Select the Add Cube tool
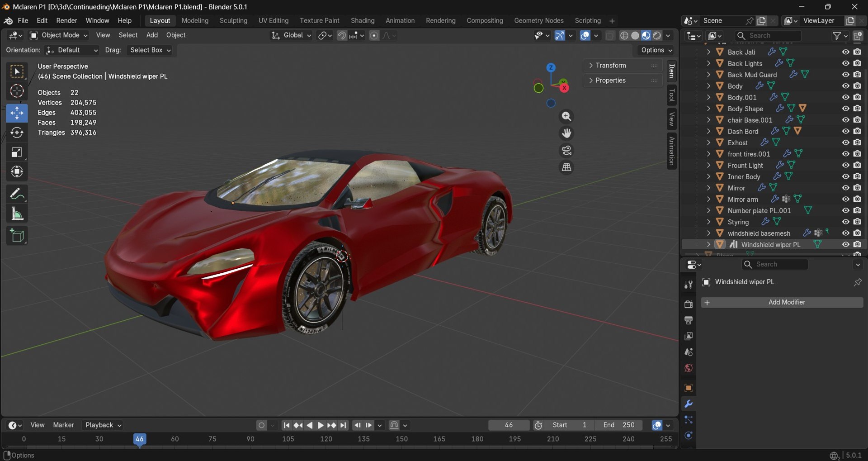Viewport: 868px width, 461px height. (17, 236)
